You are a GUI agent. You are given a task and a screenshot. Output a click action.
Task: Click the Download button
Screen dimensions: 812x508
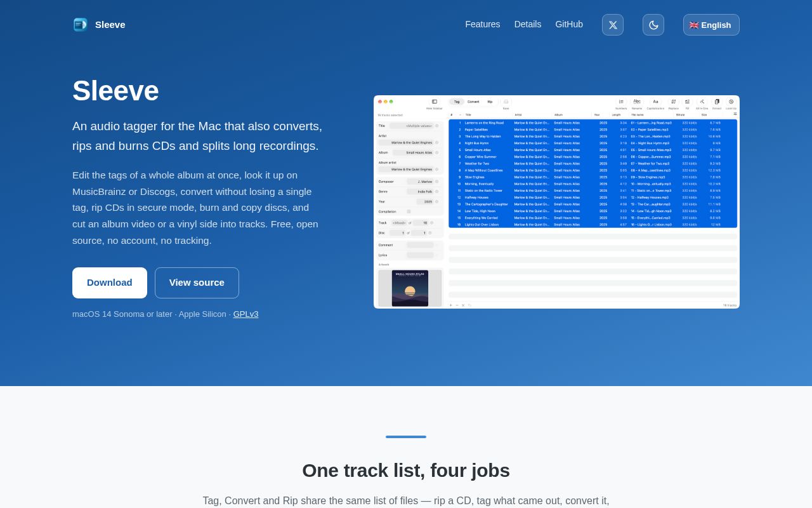coord(110,283)
